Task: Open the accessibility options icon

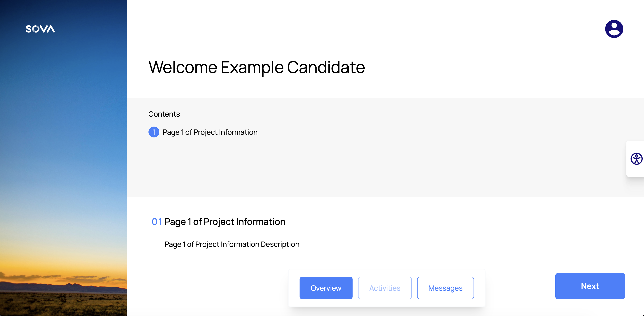Action: pyautogui.click(x=636, y=159)
